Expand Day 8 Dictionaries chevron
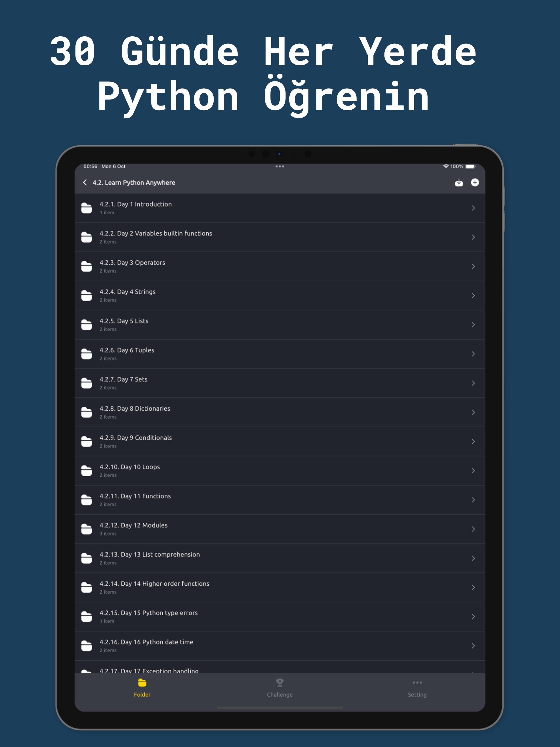The image size is (560, 747). click(473, 412)
